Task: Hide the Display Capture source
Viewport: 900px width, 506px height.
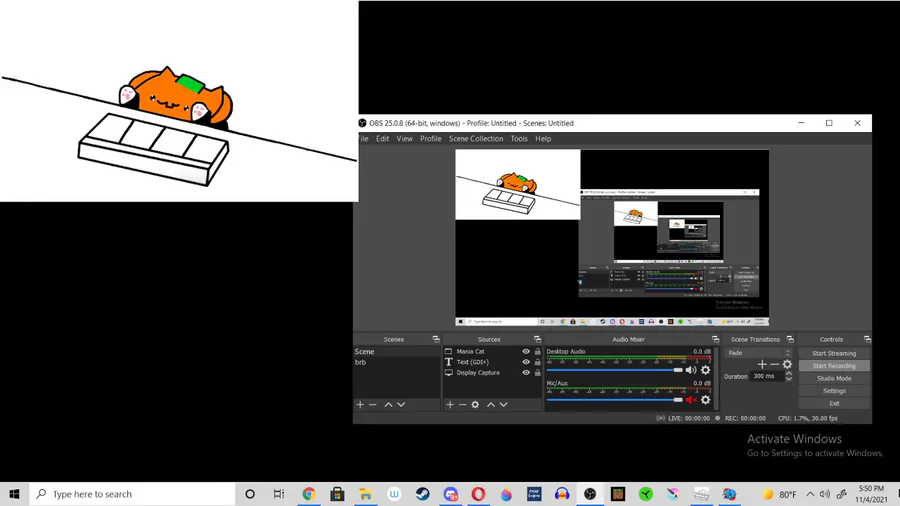Action: click(526, 373)
